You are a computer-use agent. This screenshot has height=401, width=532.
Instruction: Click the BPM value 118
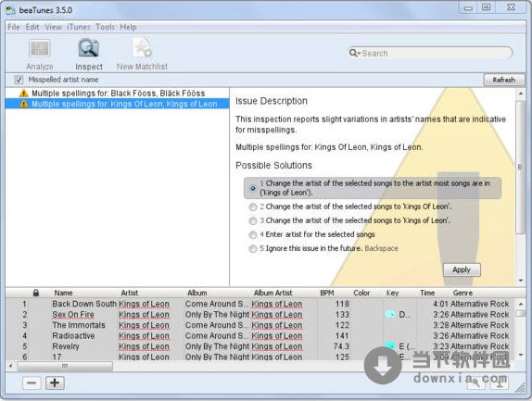click(x=342, y=304)
